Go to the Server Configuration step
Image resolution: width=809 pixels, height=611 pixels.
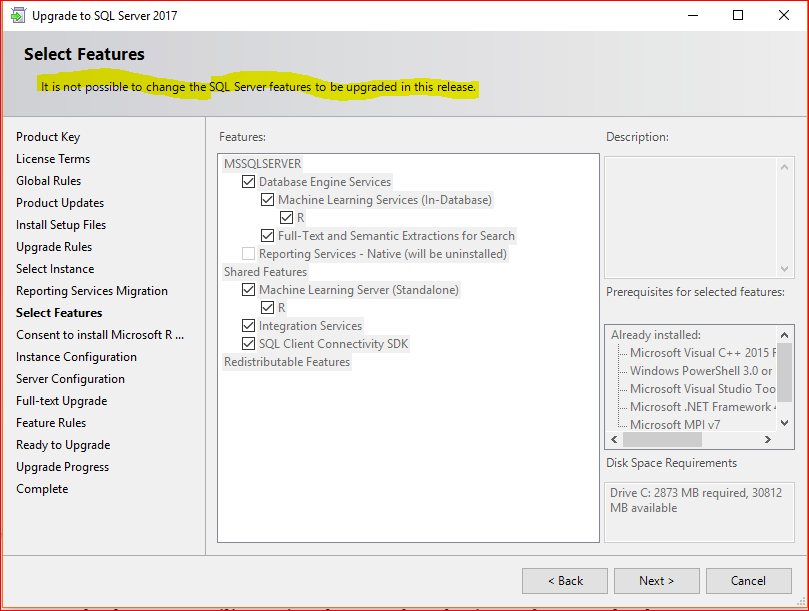click(x=70, y=379)
